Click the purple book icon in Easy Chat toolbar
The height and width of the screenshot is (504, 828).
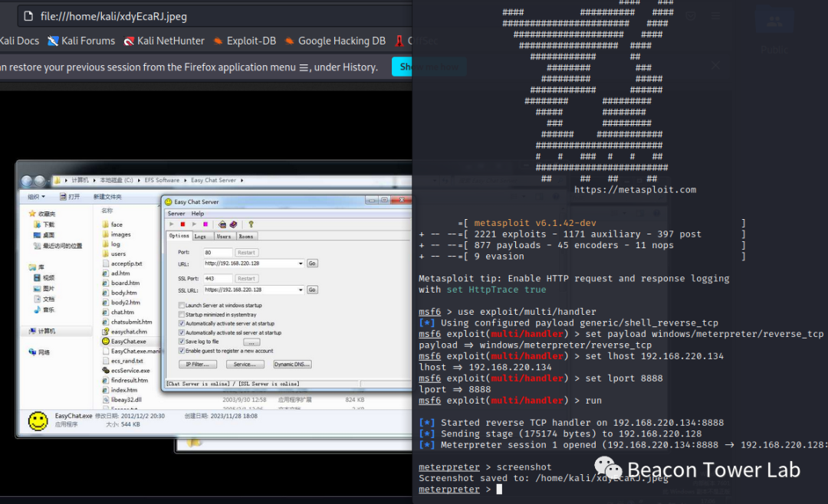233,224
